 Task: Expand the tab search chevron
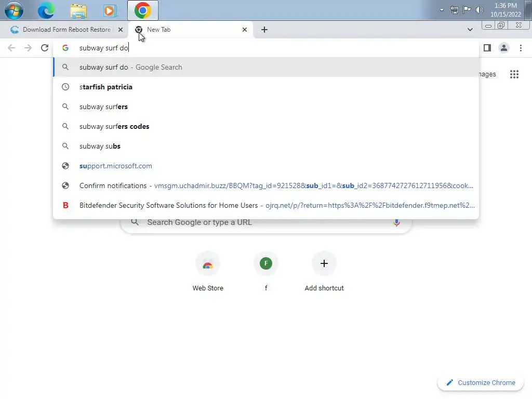[x=470, y=30]
